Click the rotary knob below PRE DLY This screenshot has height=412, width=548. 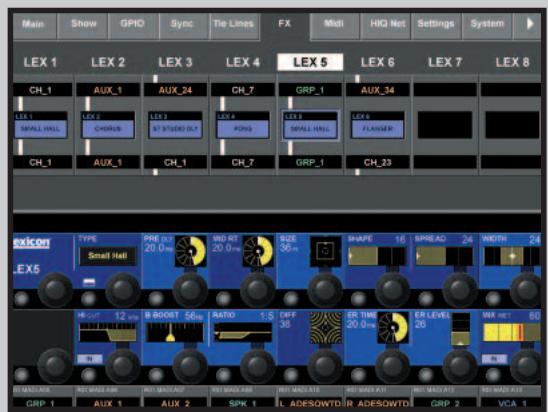(x=190, y=290)
